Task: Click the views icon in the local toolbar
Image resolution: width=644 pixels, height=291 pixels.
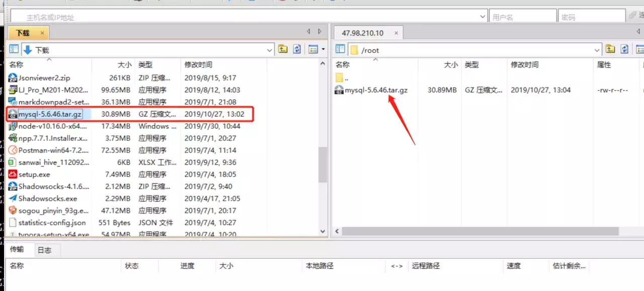Action: click(312, 49)
